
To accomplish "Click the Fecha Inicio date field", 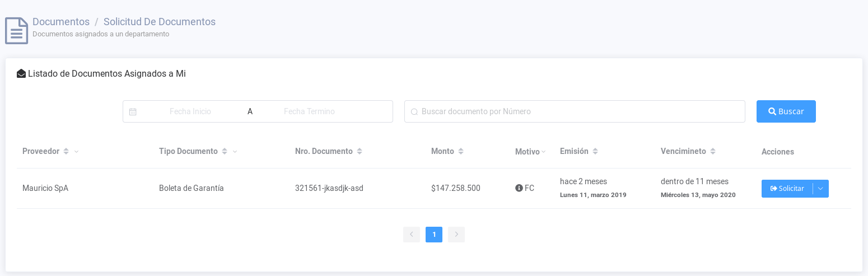I will tap(190, 111).
